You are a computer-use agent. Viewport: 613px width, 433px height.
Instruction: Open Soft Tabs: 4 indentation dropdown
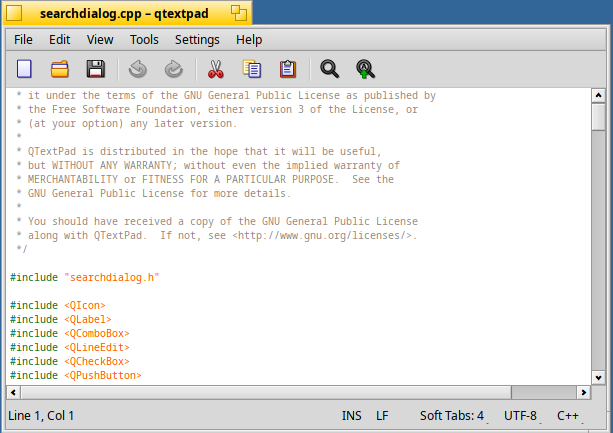[453, 415]
